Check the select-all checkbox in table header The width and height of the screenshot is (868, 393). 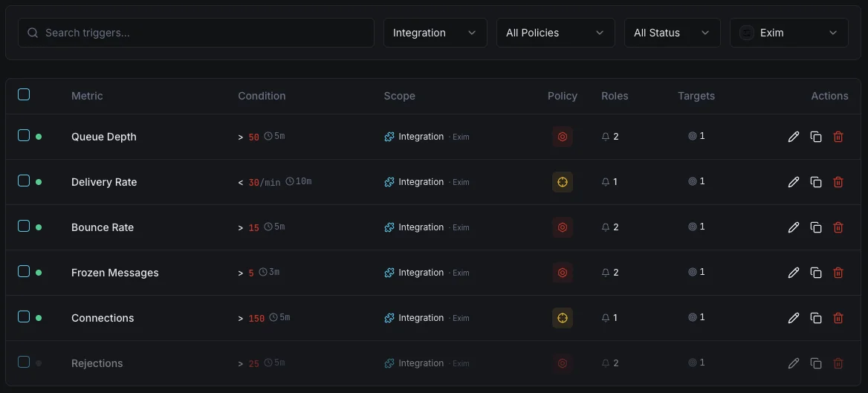click(x=24, y=94)
